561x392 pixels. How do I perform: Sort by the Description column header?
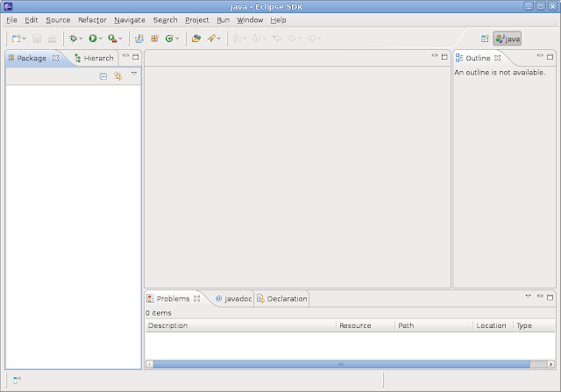(x=241, y=325)
